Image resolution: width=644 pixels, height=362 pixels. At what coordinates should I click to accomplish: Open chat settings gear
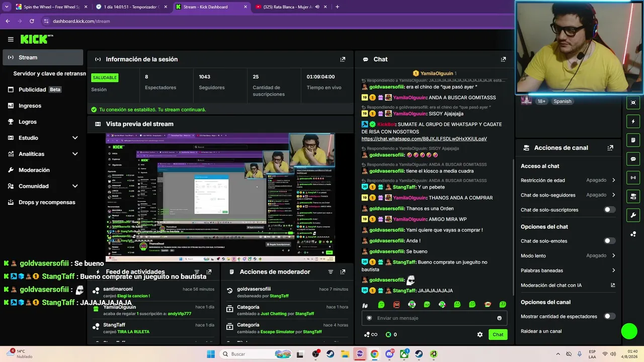click(x=480, y=334)
